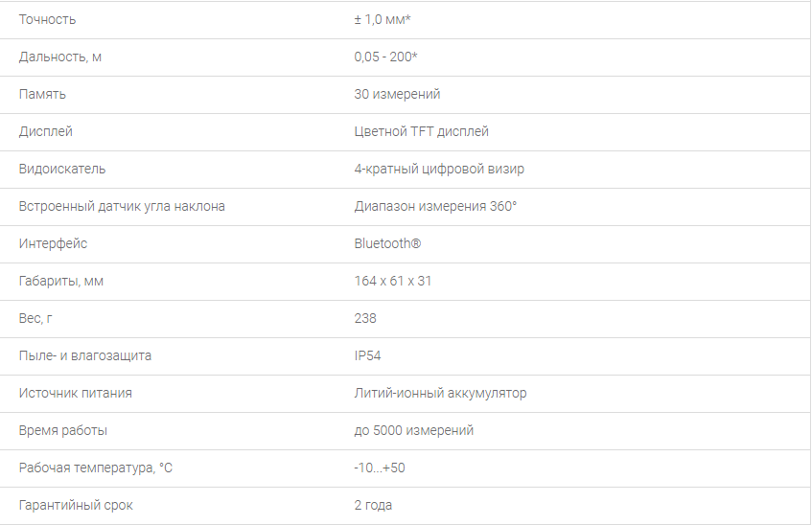This screenshot has width=812, height=525.
Task: Click the temperature value '-10...+50'
Action: point(380,468)
